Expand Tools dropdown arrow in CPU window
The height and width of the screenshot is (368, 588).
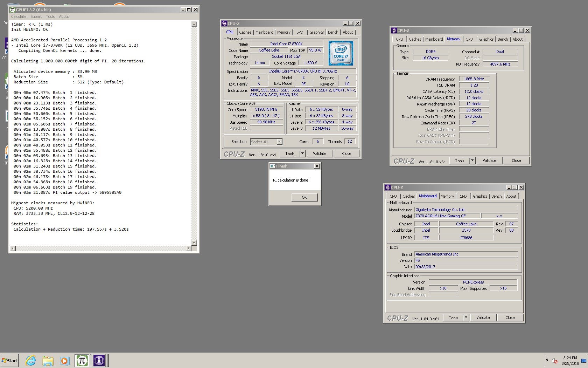tap(303, 154)
